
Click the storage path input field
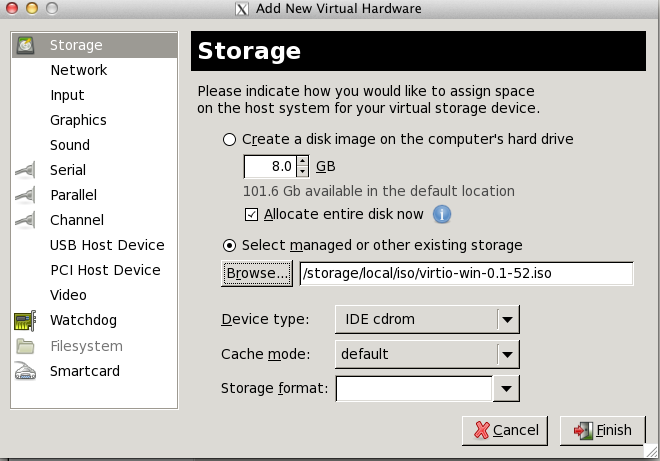(466, 274)
